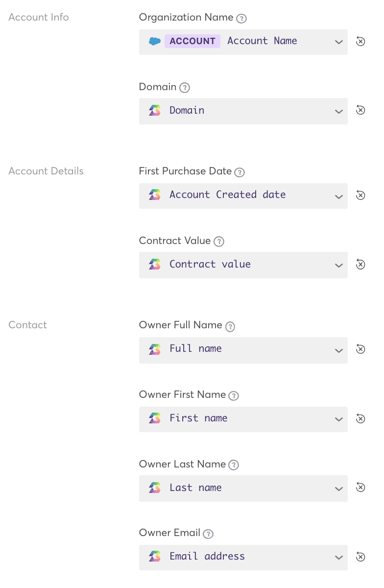Screen dimensions: 384x588
Task: Click the help icon next to First Purchase Date
Action: pyautogui.click(x=240, y=172)
